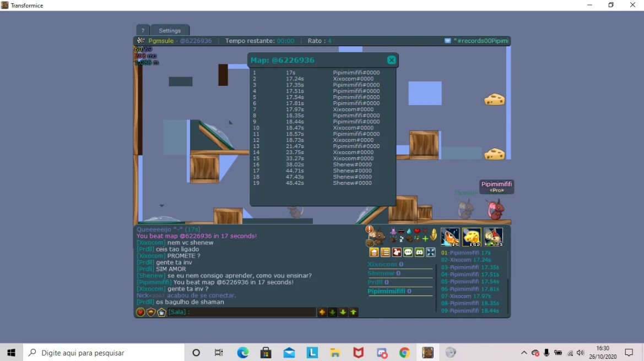The width and height of the screenshot is (644, 361).
Task: Click ranking row 01-Pipimimififi 17s
Action: point(466,253)
